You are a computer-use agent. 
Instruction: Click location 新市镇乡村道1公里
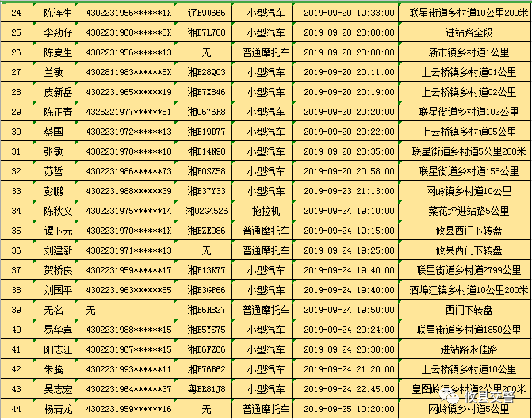(469, 52)
